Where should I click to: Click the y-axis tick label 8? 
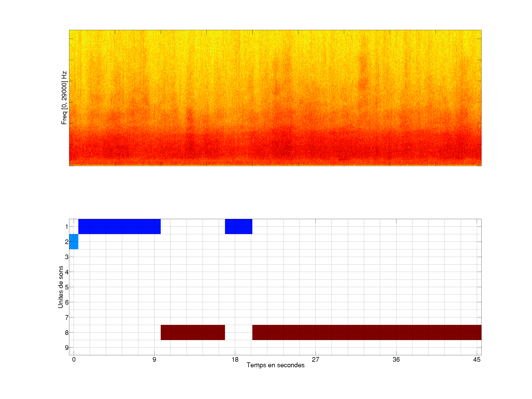tap(67, 333)
